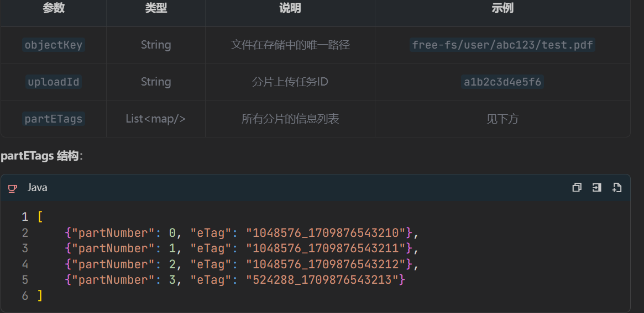Click the 示例 column header
This screenshot has height=313, width=644.
pos(502,9)
